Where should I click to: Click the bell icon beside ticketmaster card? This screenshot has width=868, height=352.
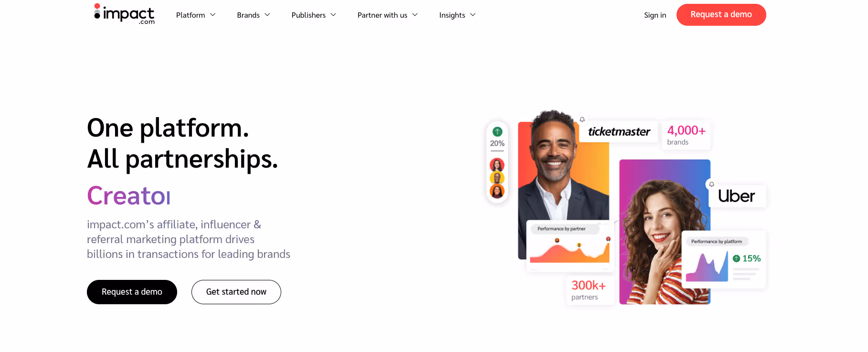point(582,119)
